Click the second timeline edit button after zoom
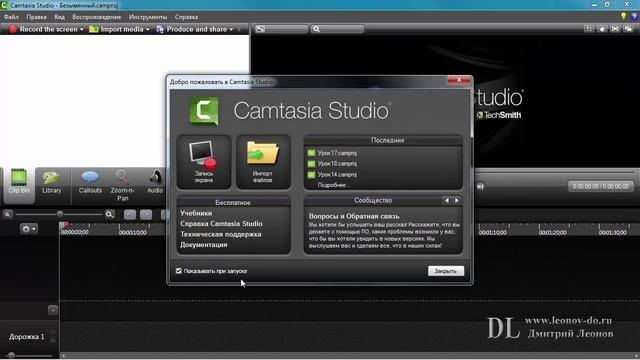Screen dimensions: 640x360 pyautogui.click(x=146, y=214)
